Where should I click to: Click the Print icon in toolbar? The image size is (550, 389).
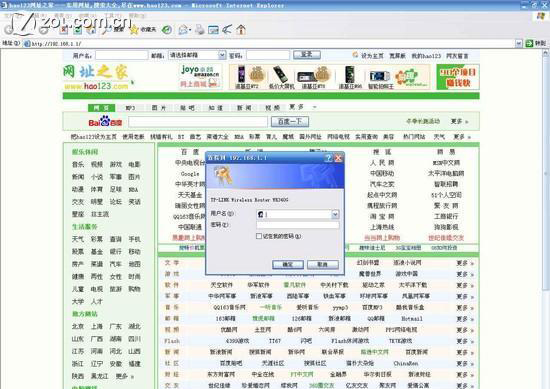pos(200,30)
